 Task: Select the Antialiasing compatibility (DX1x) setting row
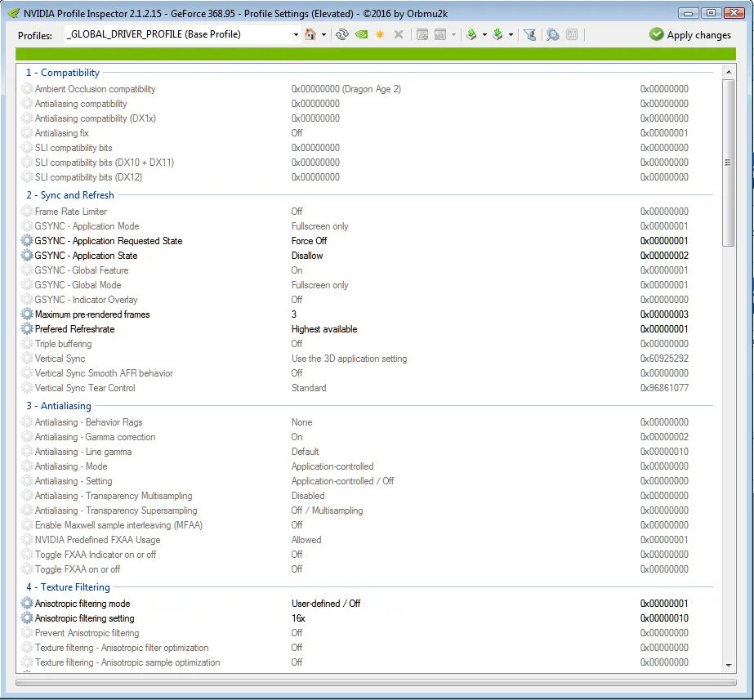tap(368, 118)
